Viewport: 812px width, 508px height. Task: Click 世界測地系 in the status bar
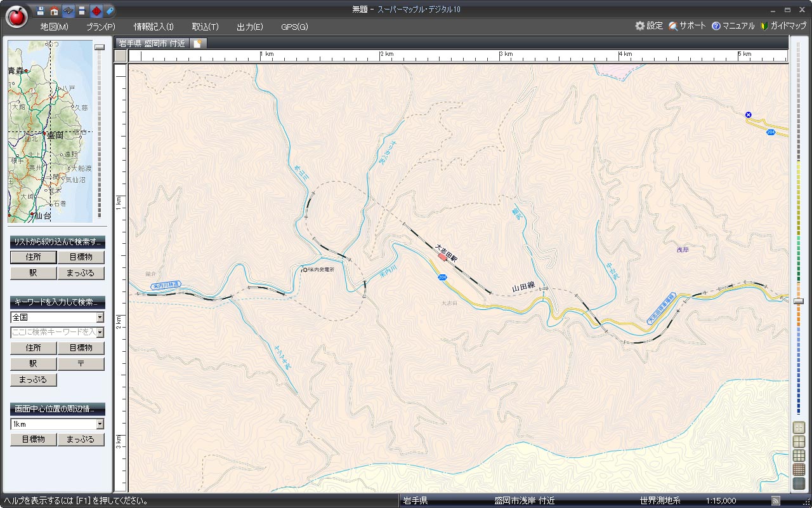point(660,500)
